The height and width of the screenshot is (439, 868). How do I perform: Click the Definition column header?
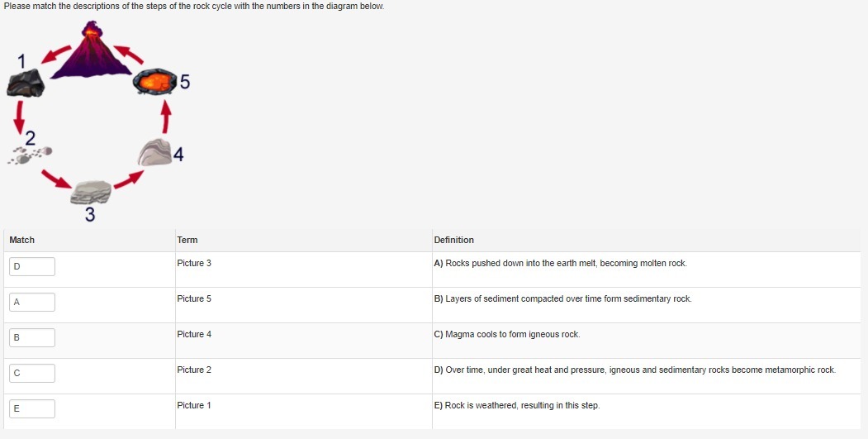(x=453, y=240)
